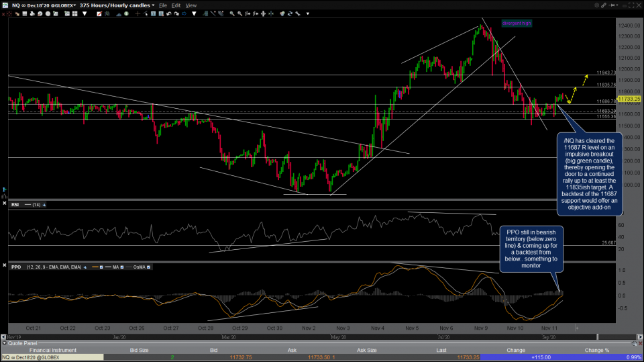Open RSI indicator settings pin icon
644x362 pixels.
click(x=44, y=204)
